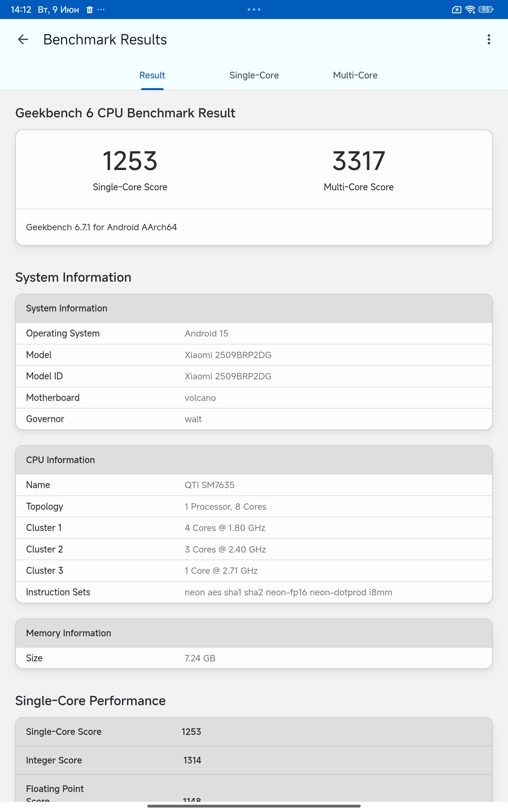Tap the Memory Information section header

[x=254, y=633]
